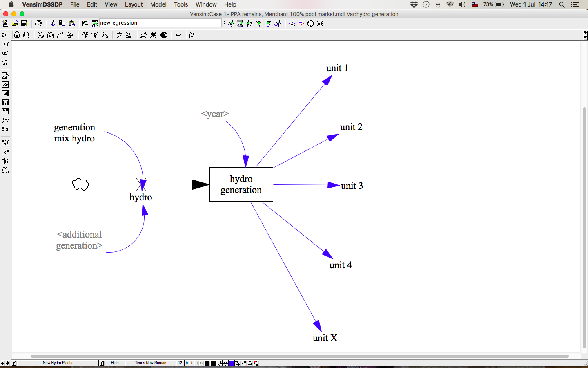Screen dimensions: 588x368
Task: Open the Causes Strip graph tool
Action: (5, 75)
